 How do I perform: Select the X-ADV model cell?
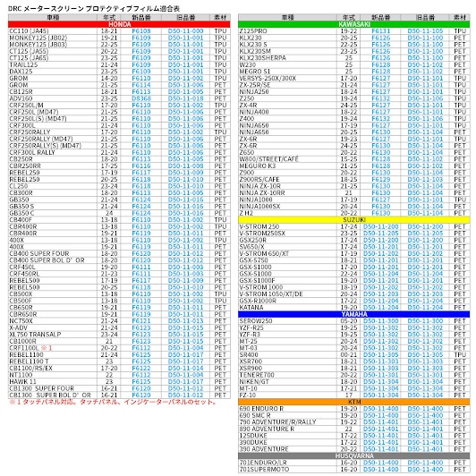click(x=53, y=327)
